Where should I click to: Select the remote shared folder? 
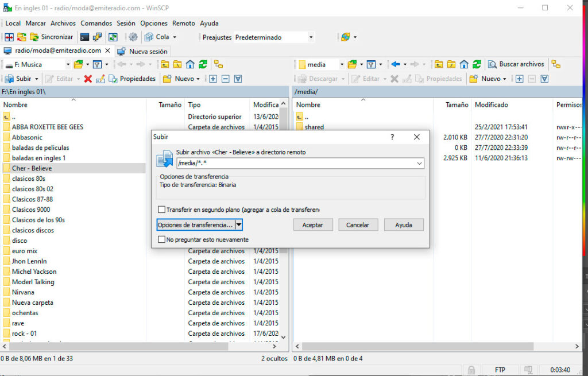(314, 127)
